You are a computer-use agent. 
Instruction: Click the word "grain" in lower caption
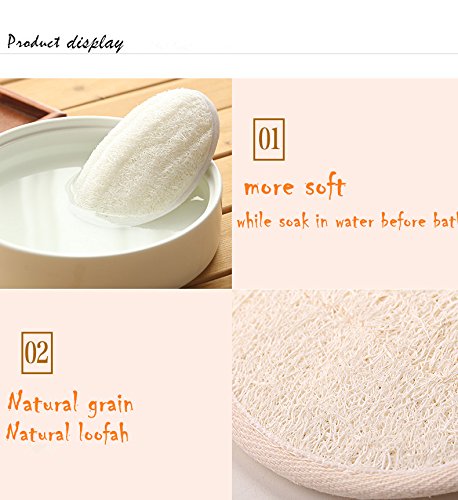pos(111,404)
